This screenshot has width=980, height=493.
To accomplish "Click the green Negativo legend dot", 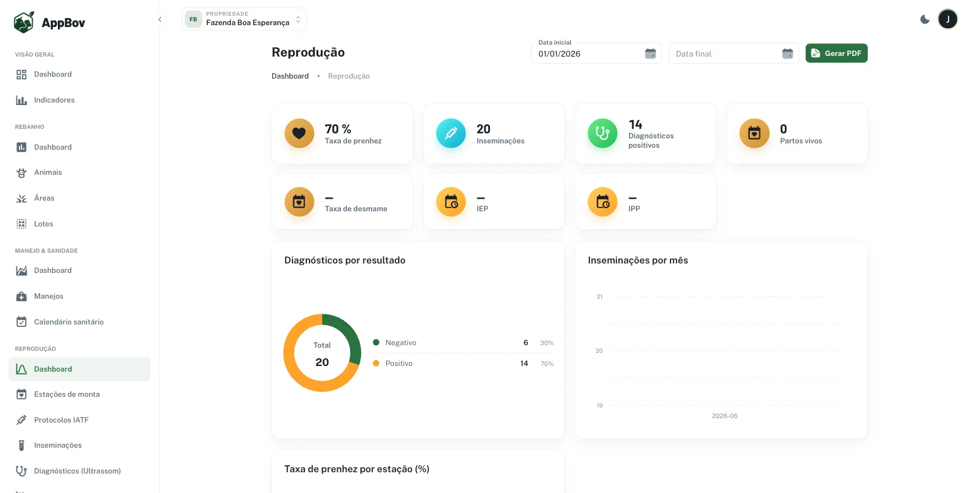I will (x=376, y=343).
